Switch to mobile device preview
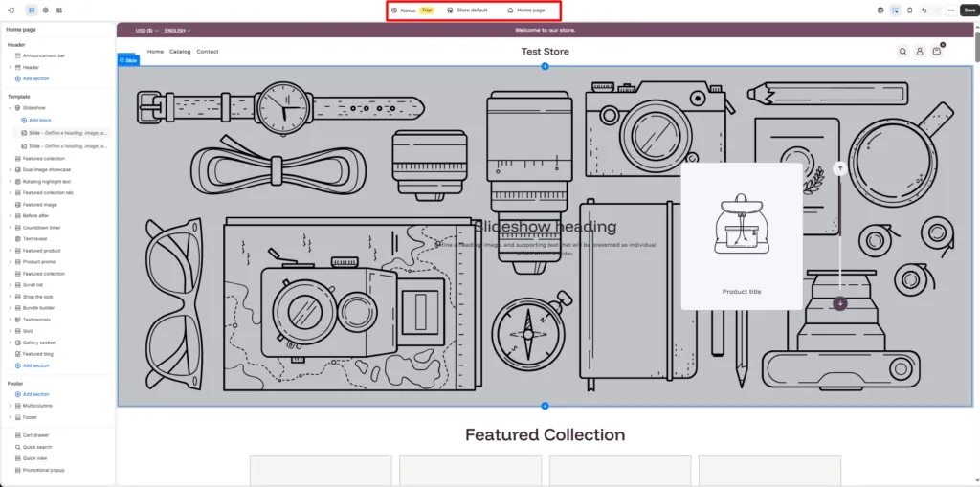The width and height of the screenshot is (980, 487). pos(909,10)
